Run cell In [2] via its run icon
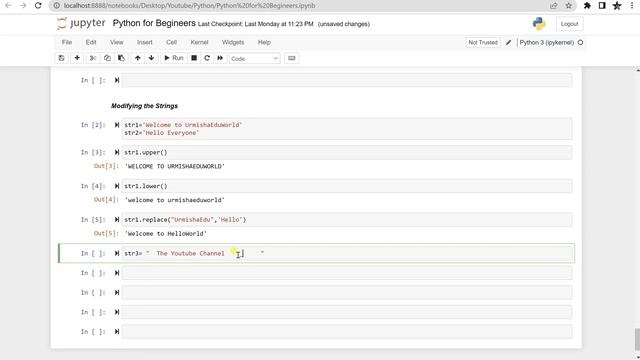 pos(117,125)
